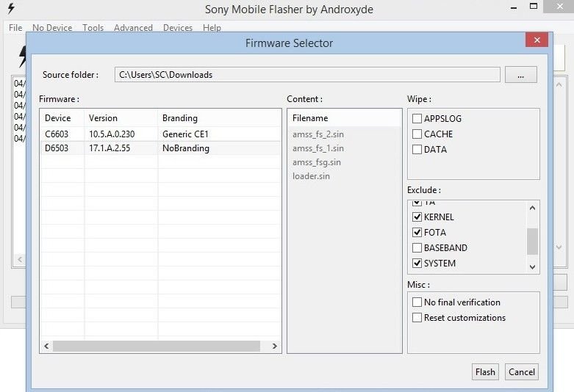The height and width of the screenshot is (392, 574).
Task: Open the Advanced menu
Action: coord(133,28)
